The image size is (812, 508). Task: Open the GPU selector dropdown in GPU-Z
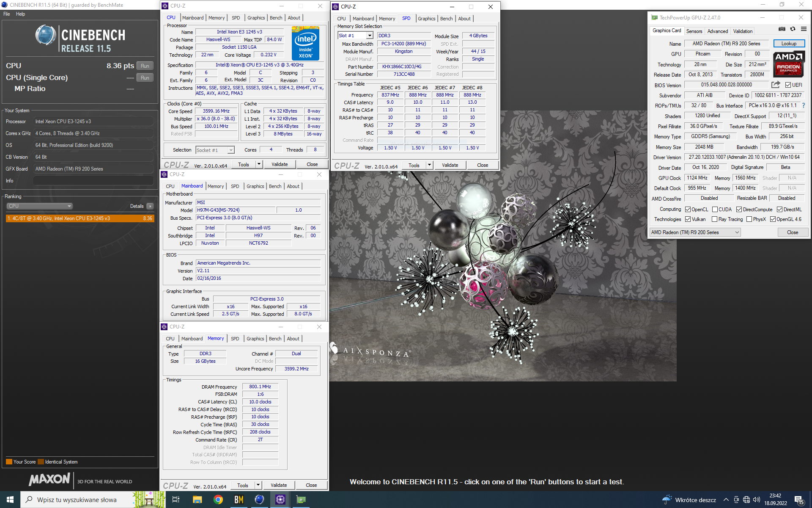695,232
